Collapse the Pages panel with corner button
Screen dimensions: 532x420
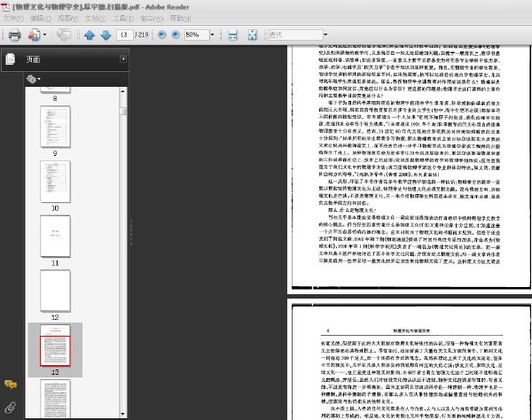point(123,59)
